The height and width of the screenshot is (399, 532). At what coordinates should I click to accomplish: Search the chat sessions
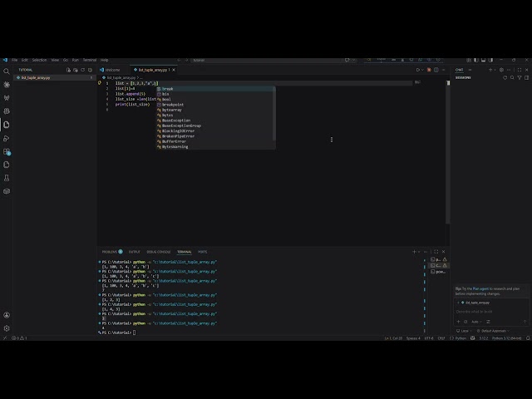[512, 77]
